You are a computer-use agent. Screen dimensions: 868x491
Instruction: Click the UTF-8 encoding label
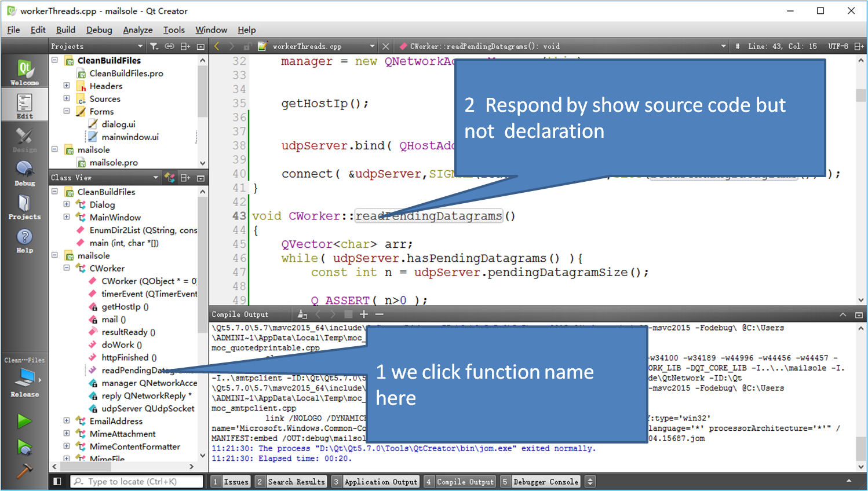point(838,46)
